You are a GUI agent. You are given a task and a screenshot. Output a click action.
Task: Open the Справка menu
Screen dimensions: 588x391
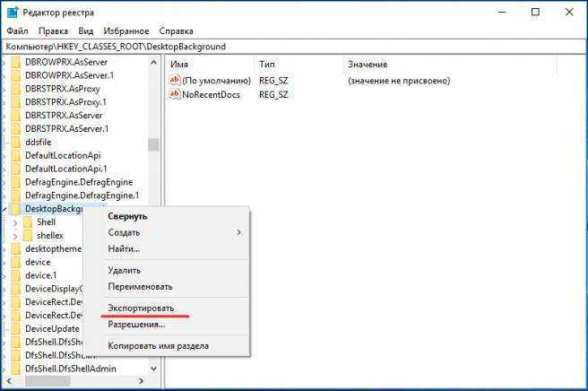click(176, 30)
